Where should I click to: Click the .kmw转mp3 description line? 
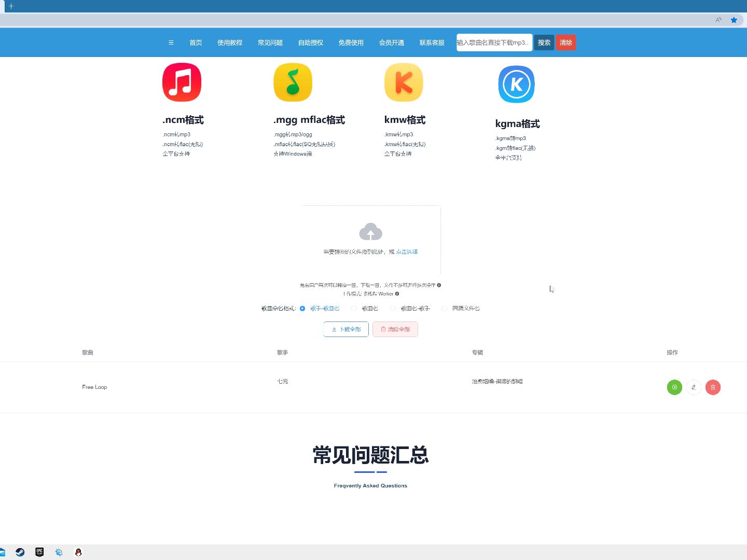point(399,135)
